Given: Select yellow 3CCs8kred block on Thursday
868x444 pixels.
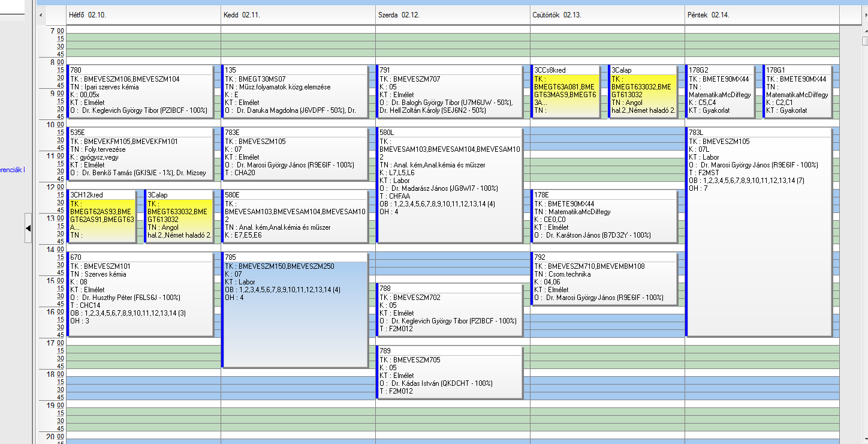Looking at the screenshot, I should coord(565,91).
